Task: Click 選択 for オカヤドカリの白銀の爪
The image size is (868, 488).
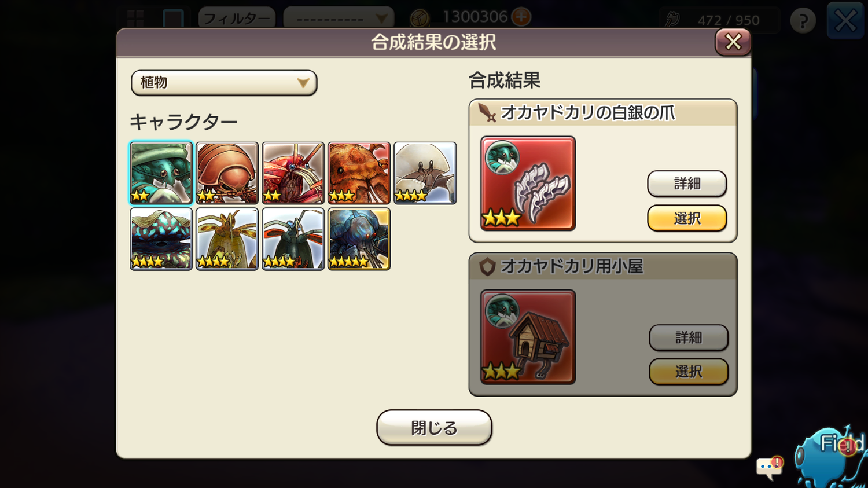Action: coord(687,218)
